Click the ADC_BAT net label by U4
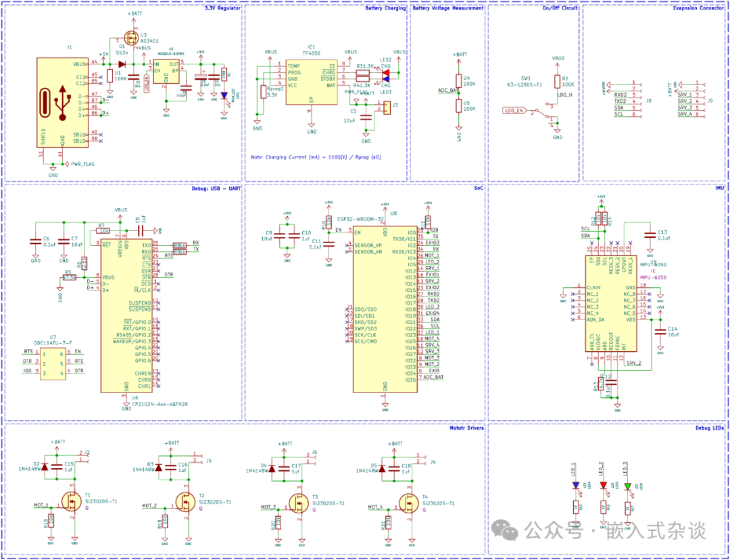 click(447, 91)
